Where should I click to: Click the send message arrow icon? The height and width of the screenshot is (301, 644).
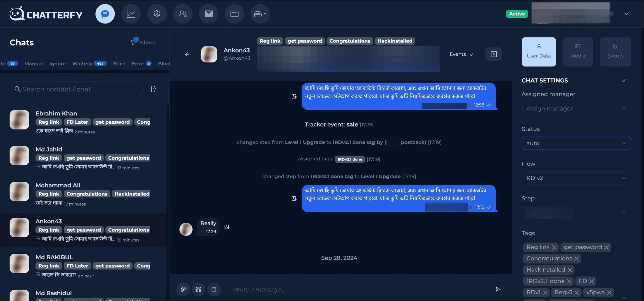498,289
